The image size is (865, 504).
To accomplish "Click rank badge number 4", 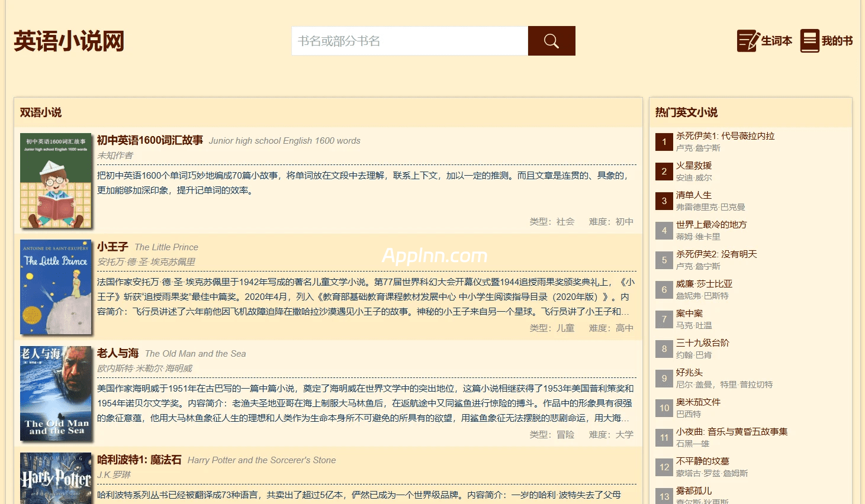I will (x=664, y=231).
